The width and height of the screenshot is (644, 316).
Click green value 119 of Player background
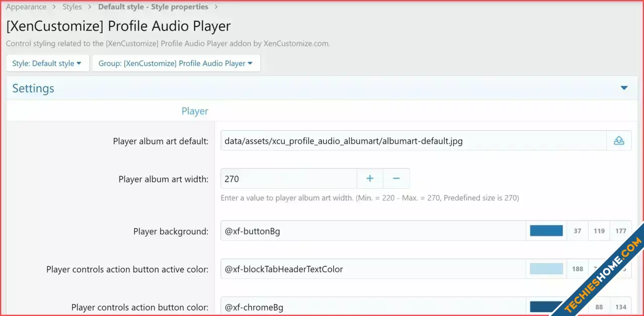pos(599,231)
